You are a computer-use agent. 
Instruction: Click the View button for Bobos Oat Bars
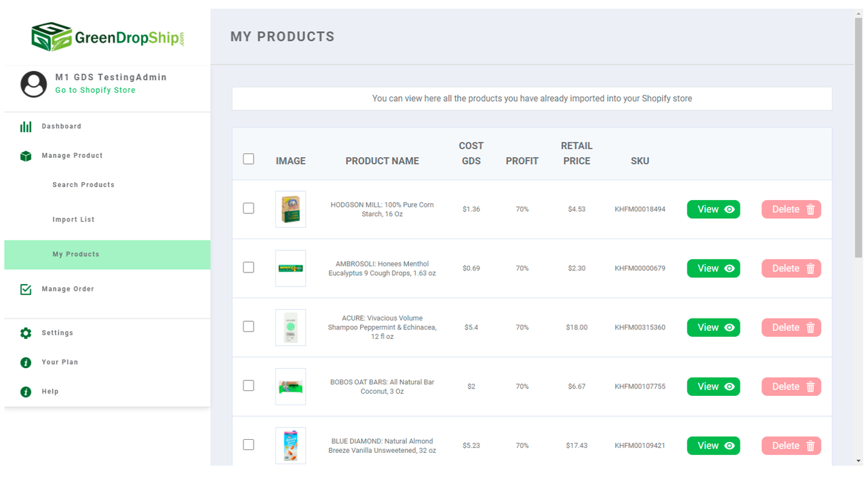click(x=713, y=386)
